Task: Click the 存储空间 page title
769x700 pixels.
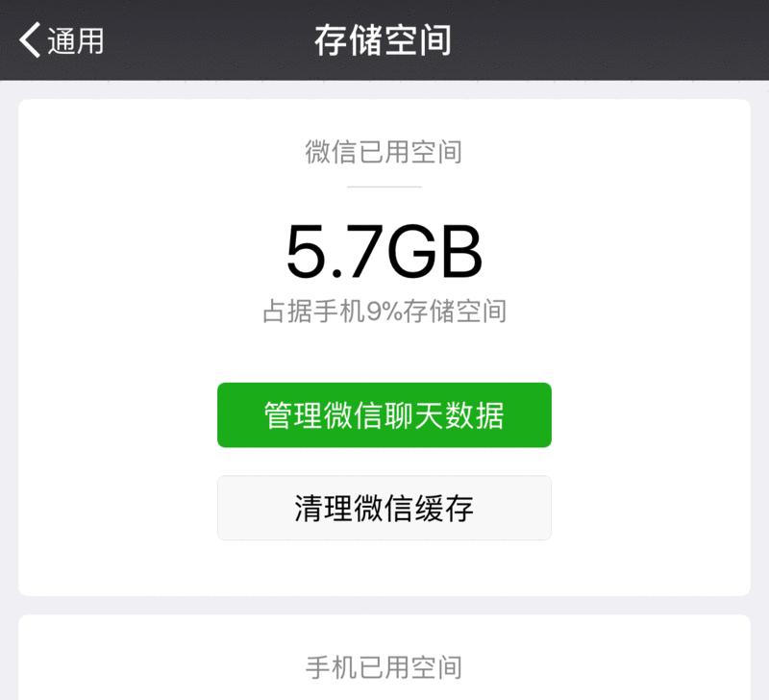Action: pos(383,40)
